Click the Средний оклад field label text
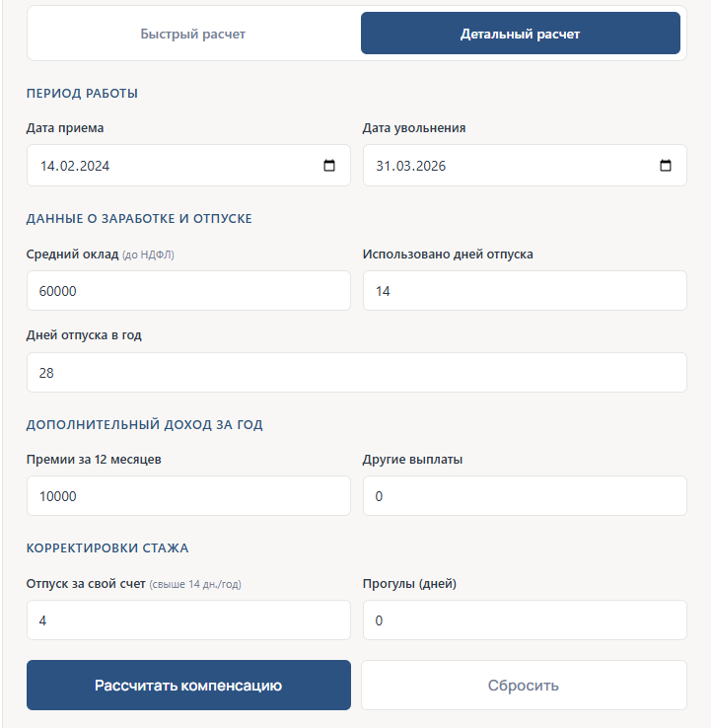The height and width of the screenshot is (728, 711). [72, 255]
